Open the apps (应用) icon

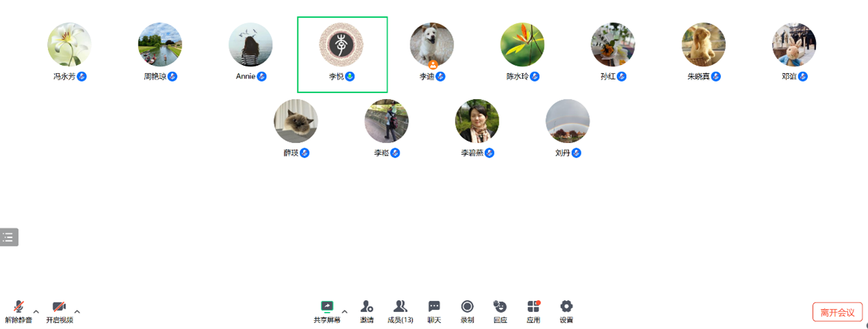(x=534, y=311)
